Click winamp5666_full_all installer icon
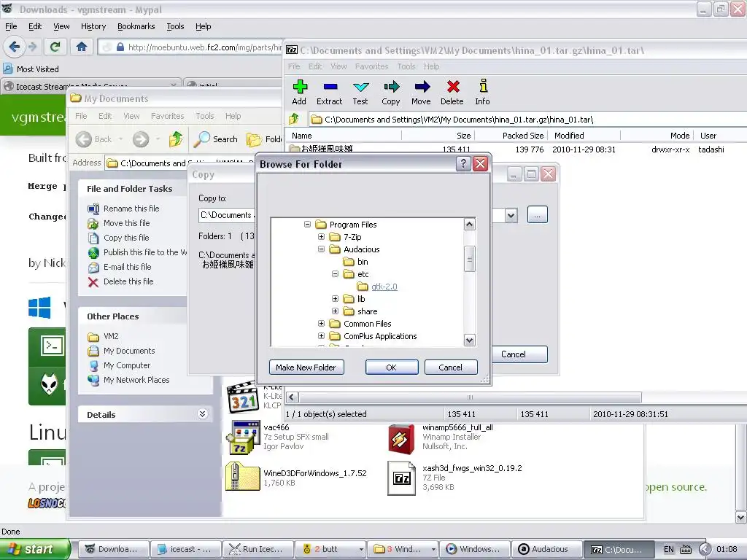The height and width of the screenshot is (560, 747). 401,438
